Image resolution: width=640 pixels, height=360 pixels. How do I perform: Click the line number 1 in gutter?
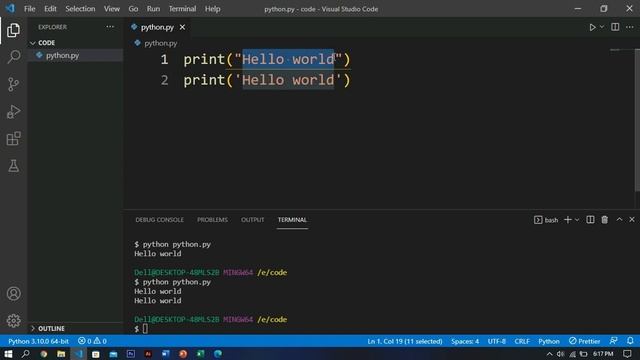point(164,60)
